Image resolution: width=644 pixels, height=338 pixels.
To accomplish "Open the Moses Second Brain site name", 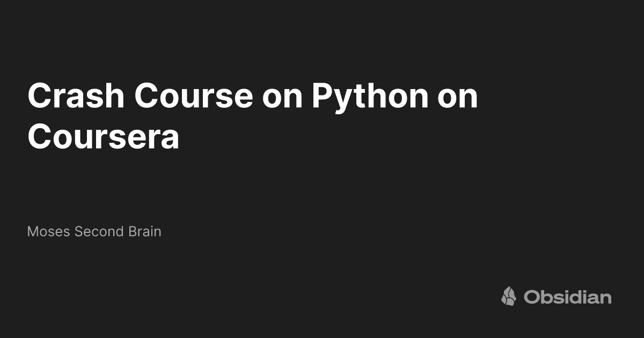I will 94,232.
